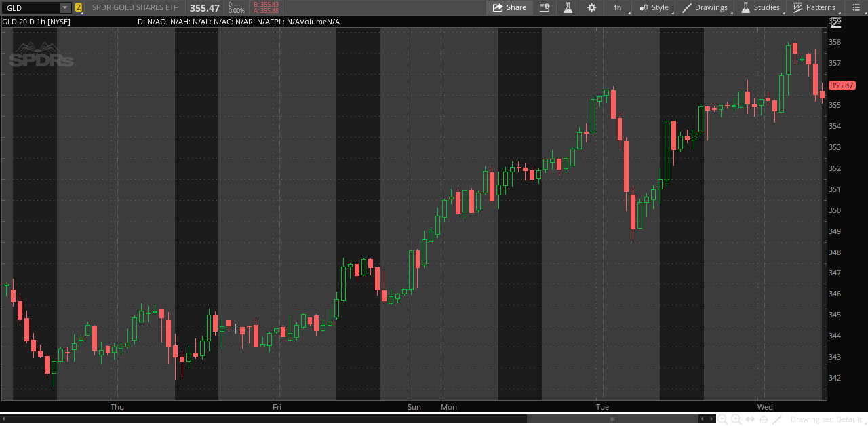Click the ask price A: 355.88
Image resolution: width=868 pixels, height=426 pixels.
tap(266, 11)
